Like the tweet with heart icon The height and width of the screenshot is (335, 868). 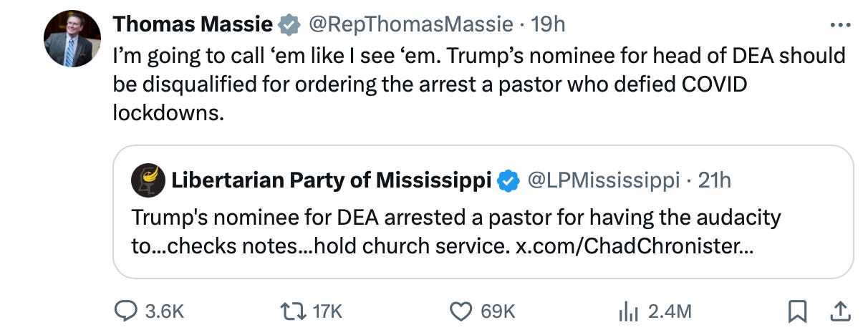[x=462, y=311]
